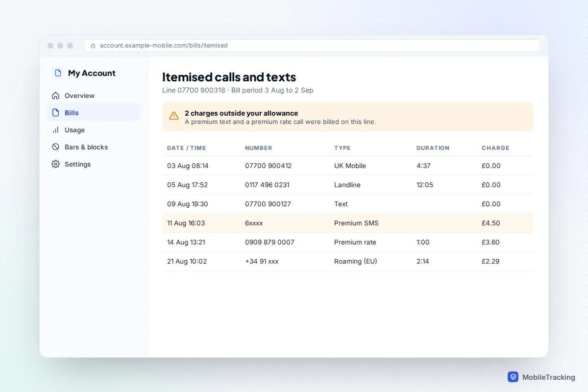
Task: Click the address bar padlock icon
Action: tap(93, 46)
